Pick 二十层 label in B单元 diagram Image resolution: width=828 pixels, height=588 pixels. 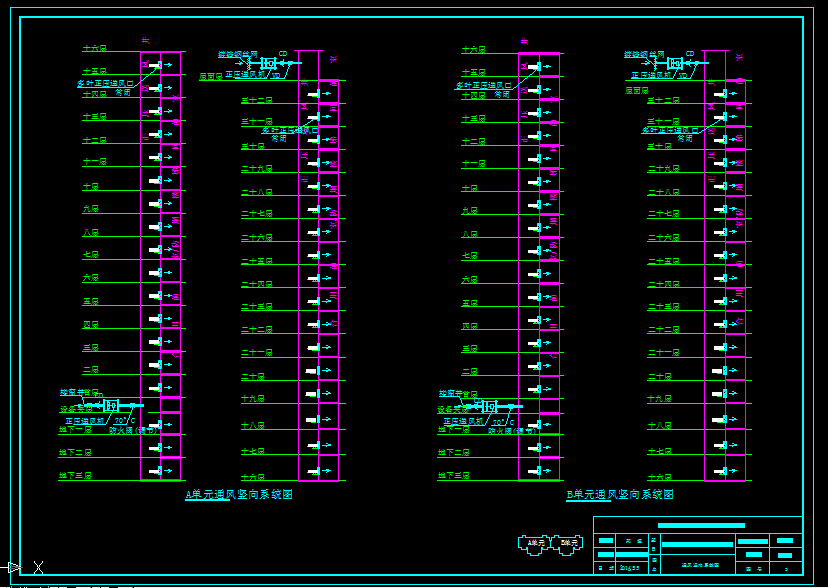(660, 376)
